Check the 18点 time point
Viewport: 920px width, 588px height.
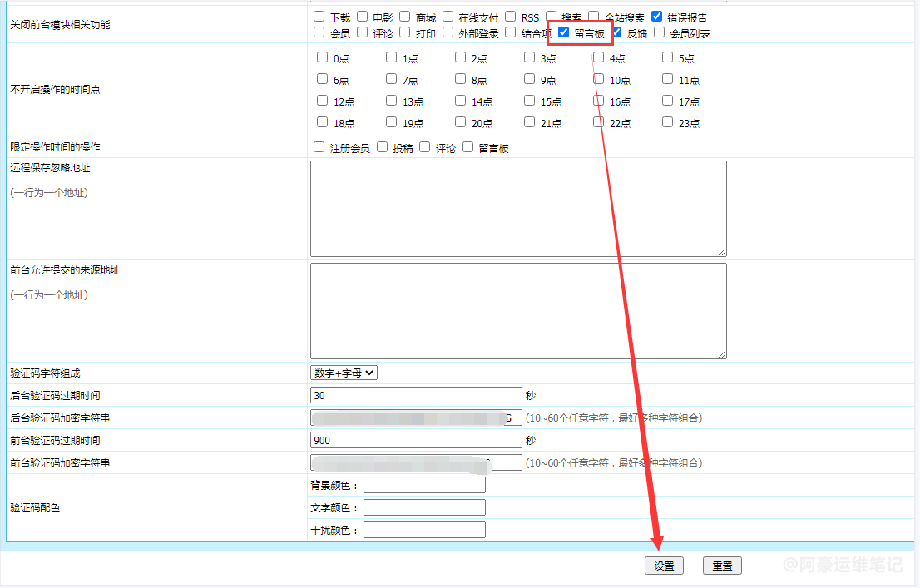322,122
